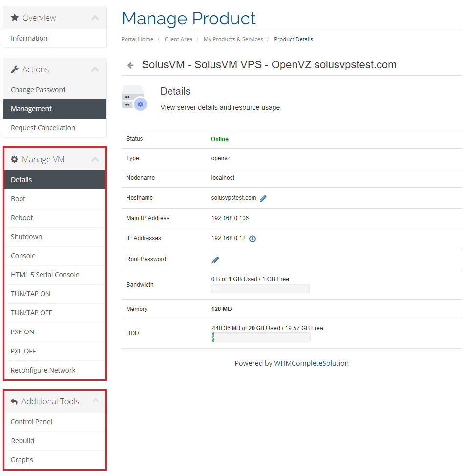Click the HDD usage text 440.36 MB
Screen dimensions: 464x476
pos(268,328)
